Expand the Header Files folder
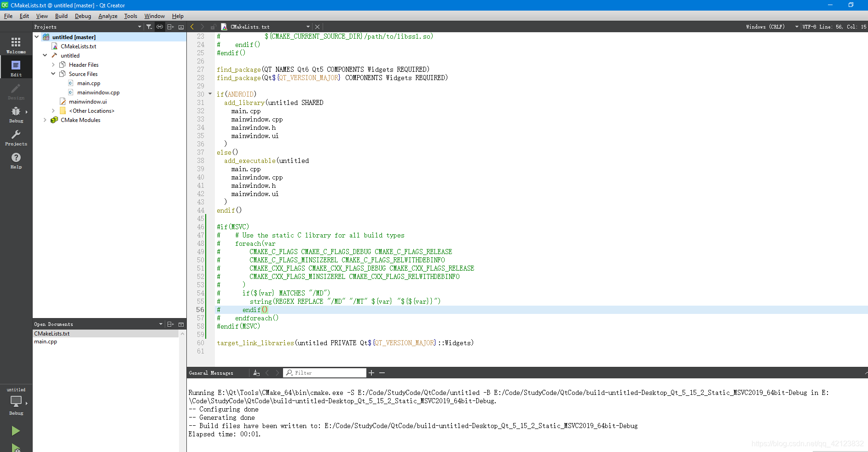The image size is (868, 452). click(54, 64)
